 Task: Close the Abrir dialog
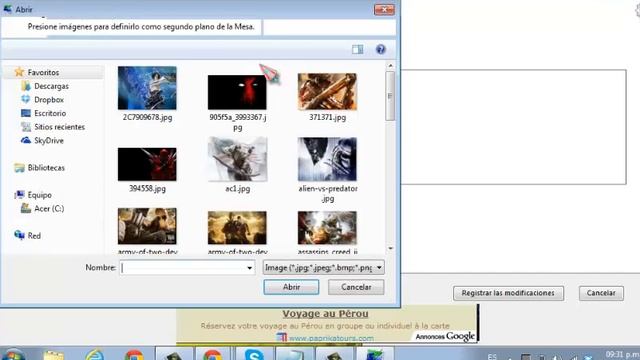(384, 9)
